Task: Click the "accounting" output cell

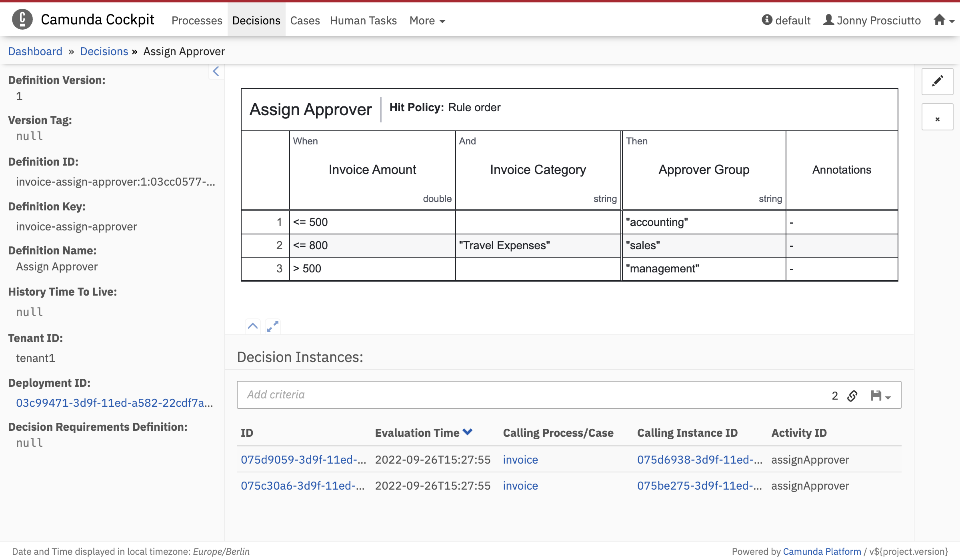Action: [704, 222]
